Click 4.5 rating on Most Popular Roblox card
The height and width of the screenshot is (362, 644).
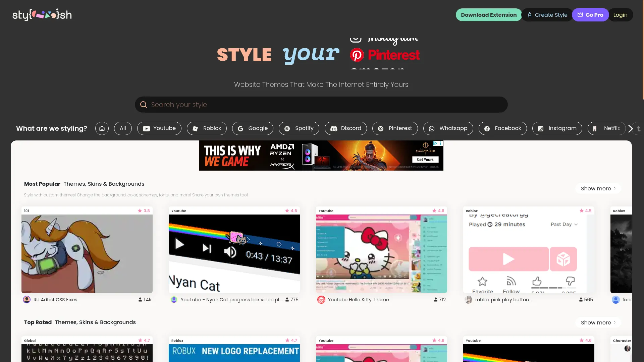(586, 210)
